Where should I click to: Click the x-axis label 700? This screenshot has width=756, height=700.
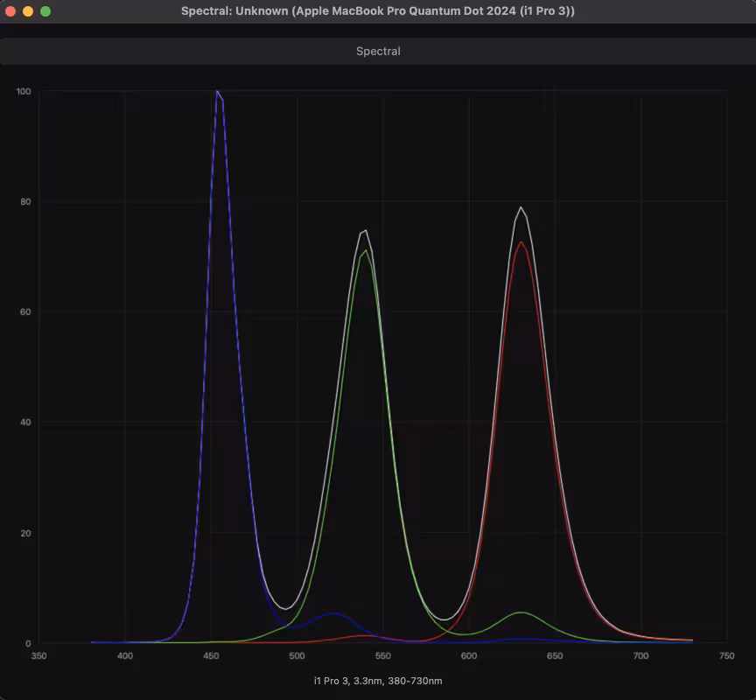(x=640, y=655)
